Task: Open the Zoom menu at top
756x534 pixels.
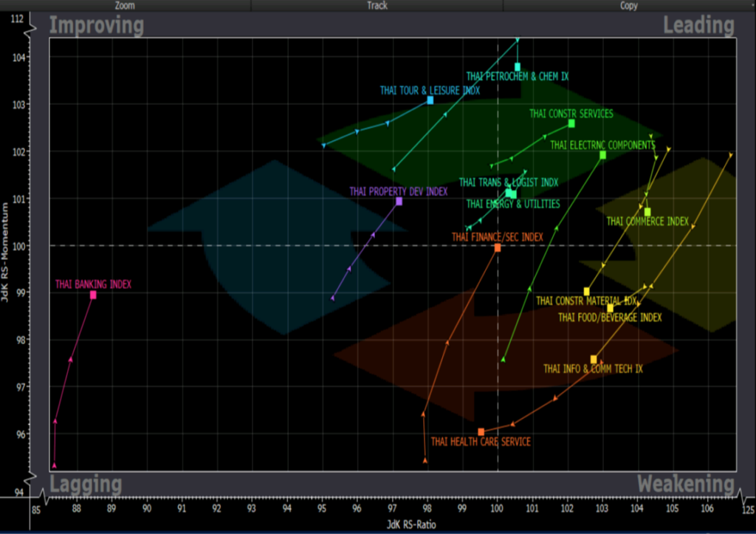Action: (125, 5)
